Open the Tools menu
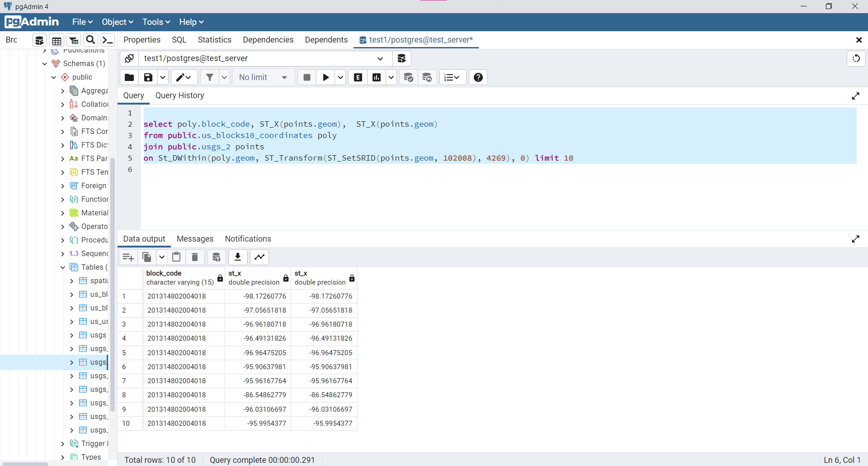The width and height of the screenshot is (868, 466). coord(156,22)
